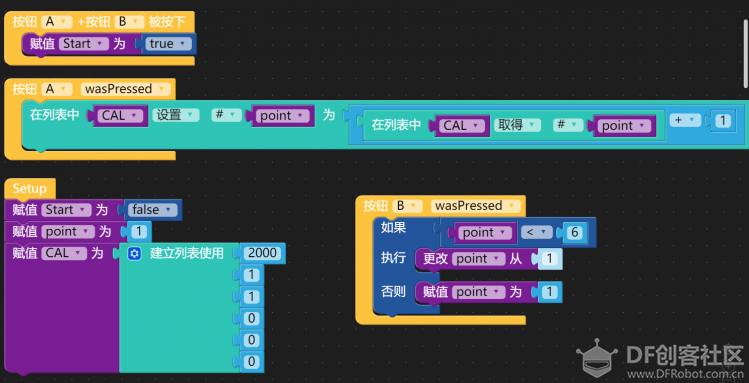Edit point initial value 1 in Setup
The height and width of the screenshot is (383, 749).
139,232
